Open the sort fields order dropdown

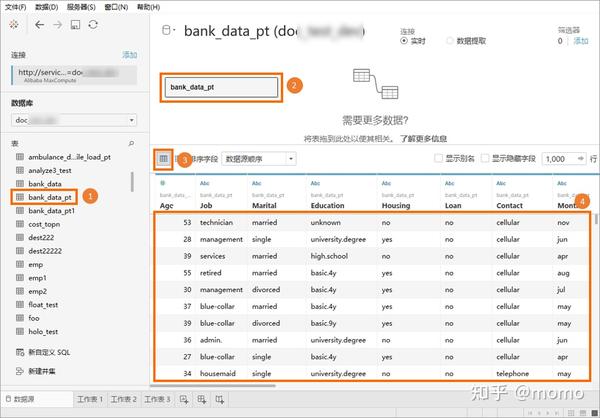(259, 158)
